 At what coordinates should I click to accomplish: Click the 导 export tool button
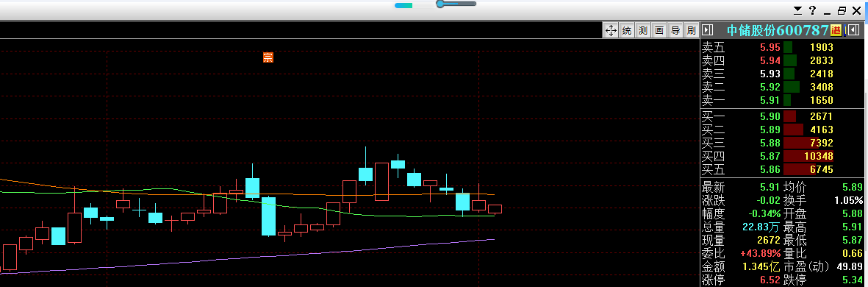pyautogui.click(x=675, y=30)
